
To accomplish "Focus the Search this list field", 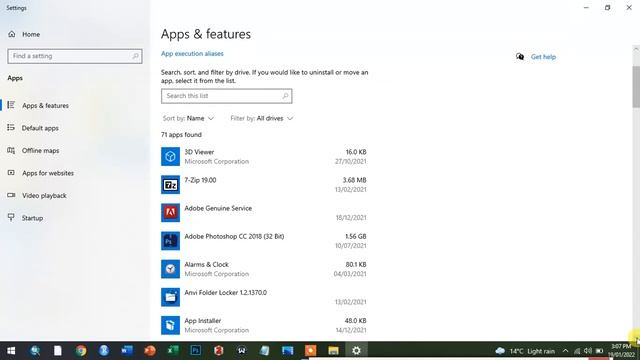I will [227, 96].
